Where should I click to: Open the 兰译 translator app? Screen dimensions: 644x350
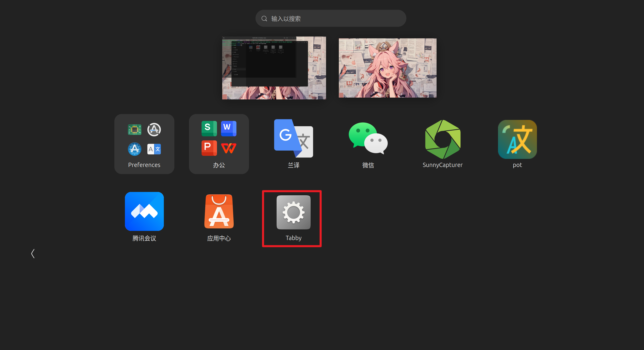tap(293, 138)
